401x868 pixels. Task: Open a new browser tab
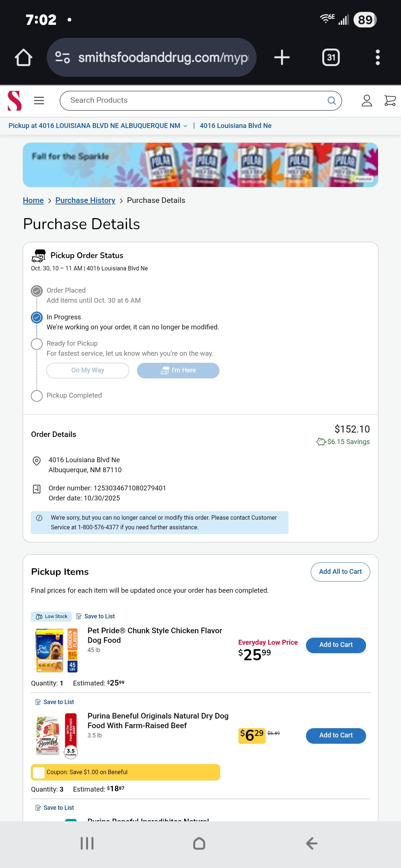pyautogui.click(x=282, y=57)
